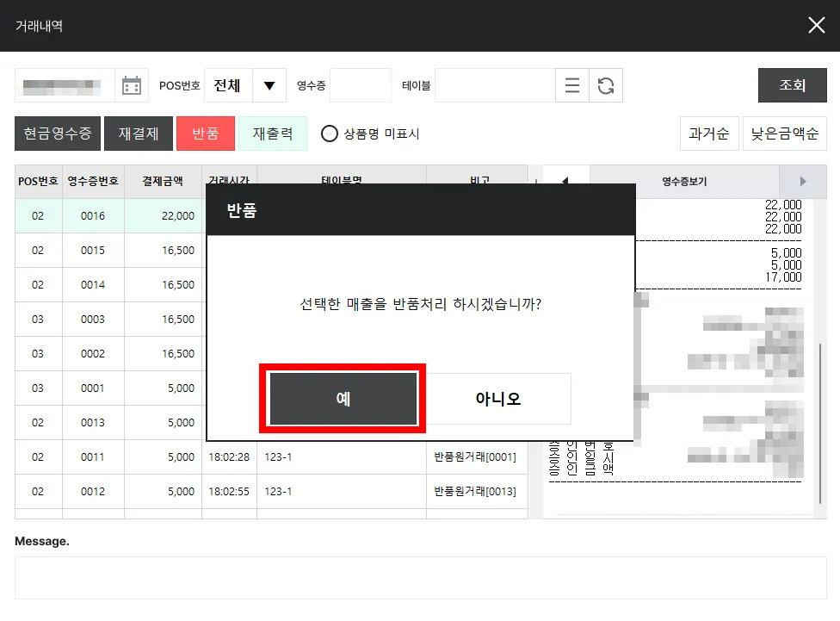Click the 영수증번호 column header
The height and width of the screenshot is (621, 840).
pyautogui.click(x=93, y=181)
